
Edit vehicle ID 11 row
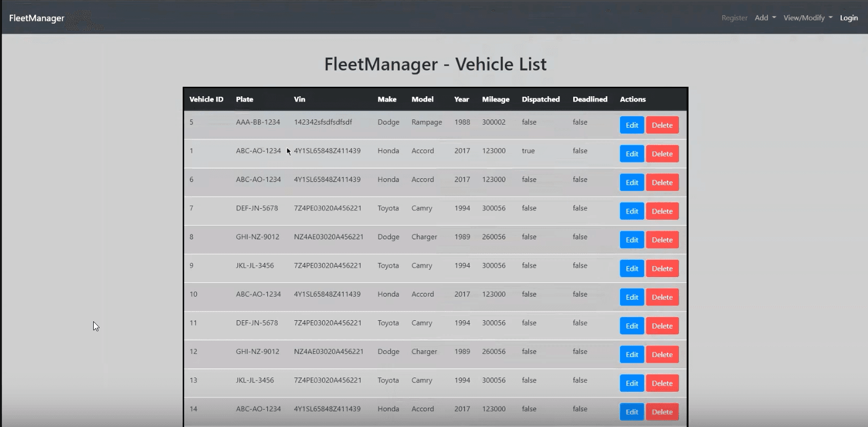[632, 326]
